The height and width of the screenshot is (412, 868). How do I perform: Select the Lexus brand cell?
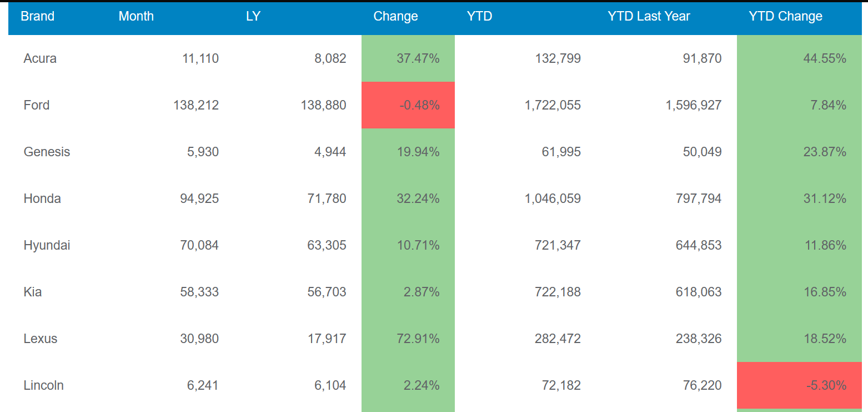[x=41, y=339]
